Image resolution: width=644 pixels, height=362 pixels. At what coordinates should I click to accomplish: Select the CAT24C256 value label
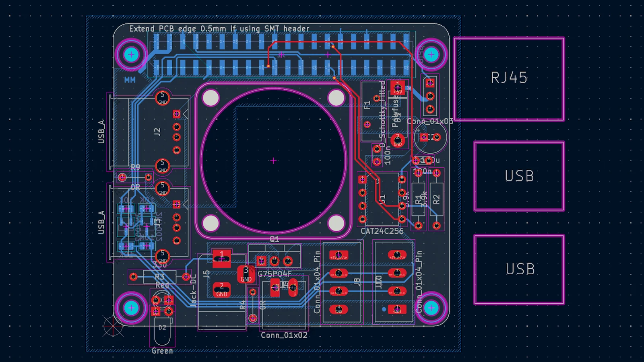[382, 231]
